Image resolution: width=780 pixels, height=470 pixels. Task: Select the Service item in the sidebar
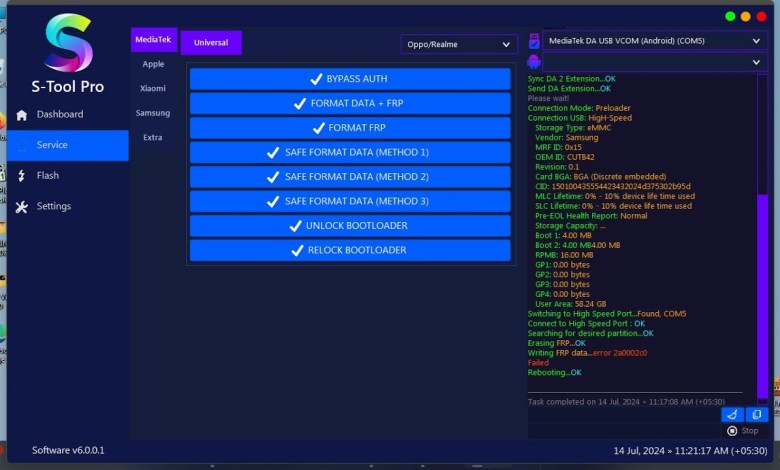(x=66, y=145)
